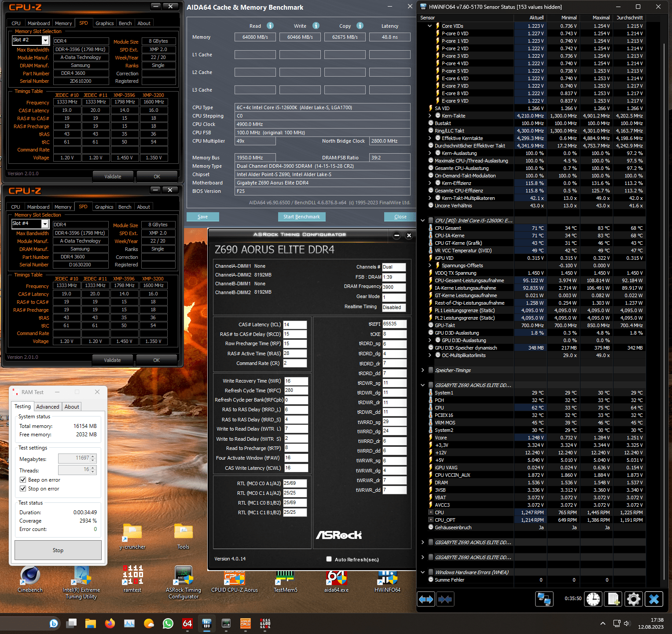Switch to Mainboard tab in Slot #2 CPU-Z

pyautogui.click(x=39, y=23)
